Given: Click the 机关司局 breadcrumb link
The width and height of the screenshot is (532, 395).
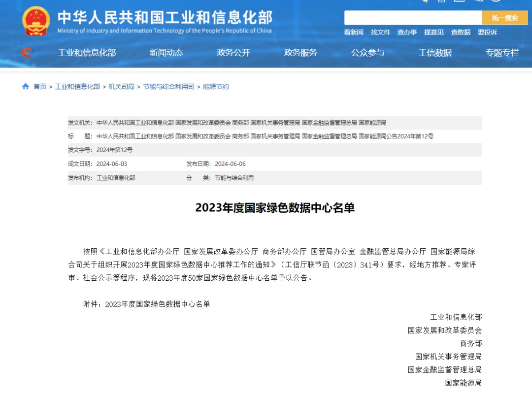Looking at the screenshot, I should tap(122, 87).
